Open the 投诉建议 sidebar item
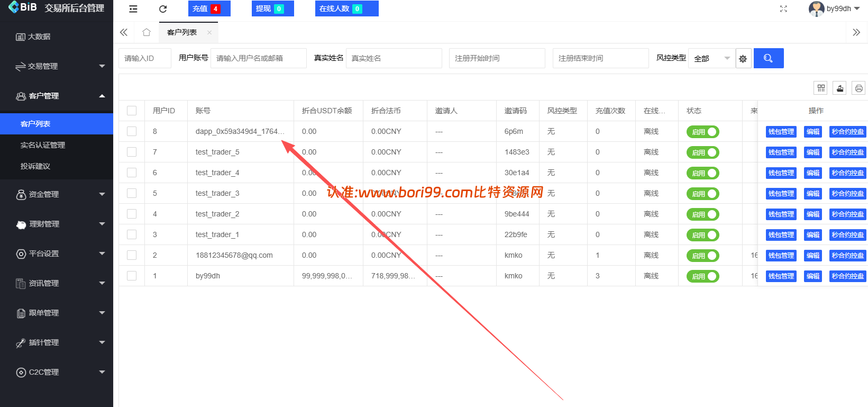 [57, 166]
